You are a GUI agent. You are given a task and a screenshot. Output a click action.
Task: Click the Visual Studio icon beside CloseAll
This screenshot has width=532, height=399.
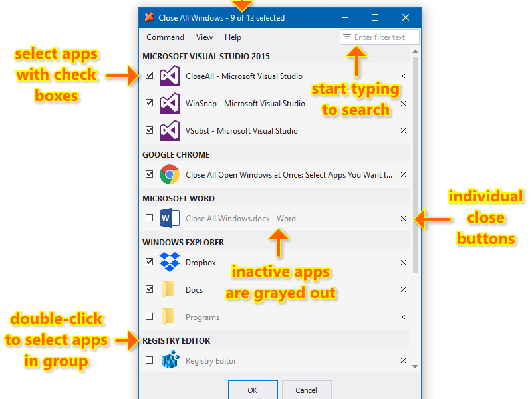[x=170, y=76]
